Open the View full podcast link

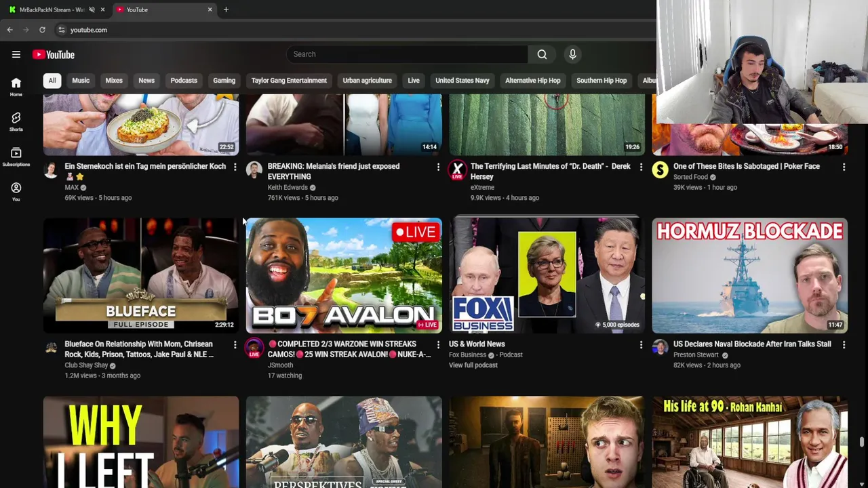click(x=473, y=365)
